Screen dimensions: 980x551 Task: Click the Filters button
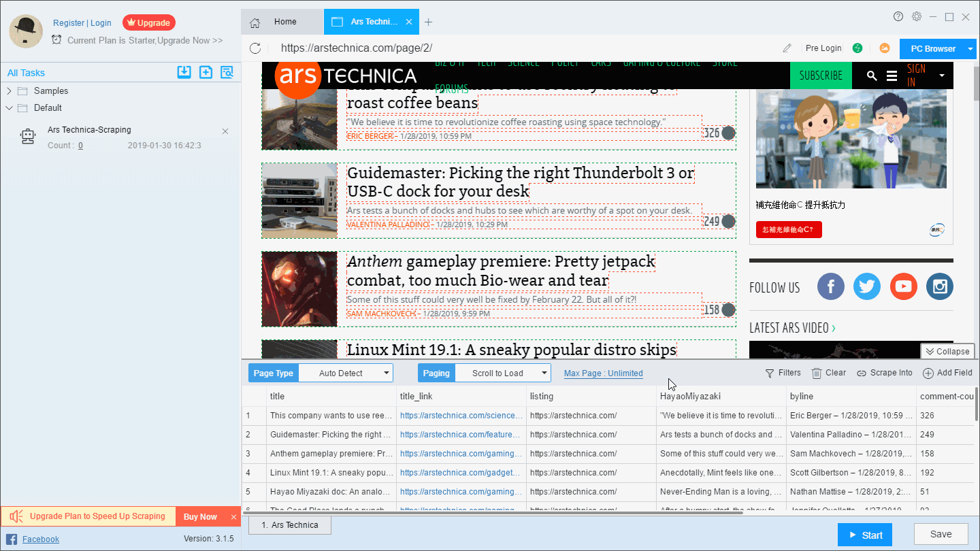(783, 373)
